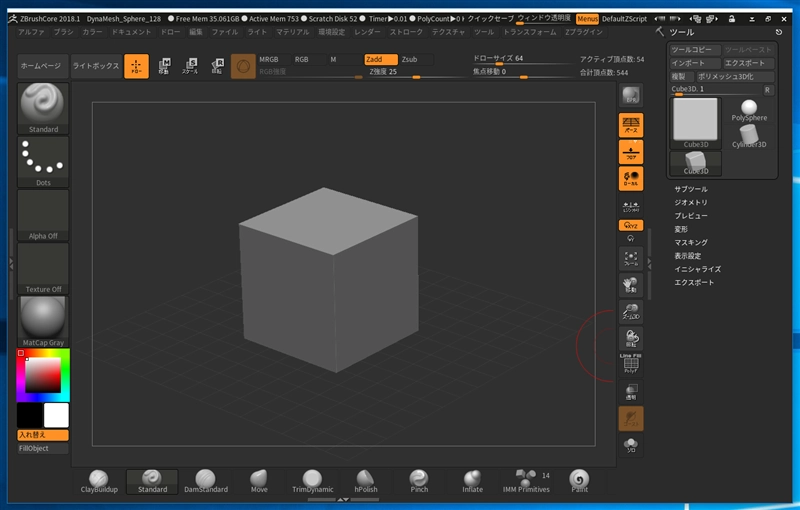
Task: Click the canvas Rotate navigation icon
Action: coord(631,338)
